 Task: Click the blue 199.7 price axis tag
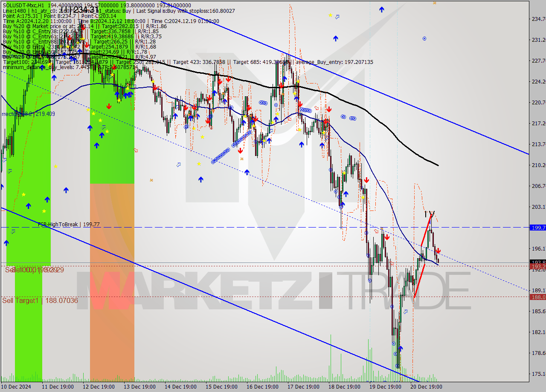click(537, 228)
